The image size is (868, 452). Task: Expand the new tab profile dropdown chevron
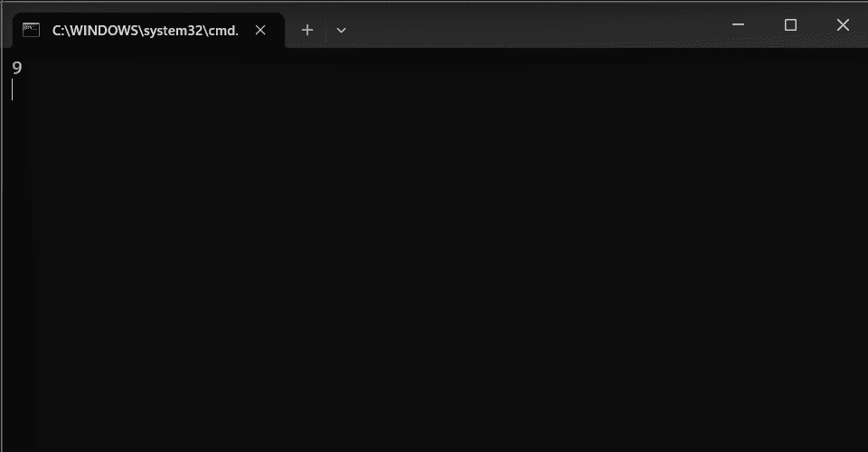[341, 31]
